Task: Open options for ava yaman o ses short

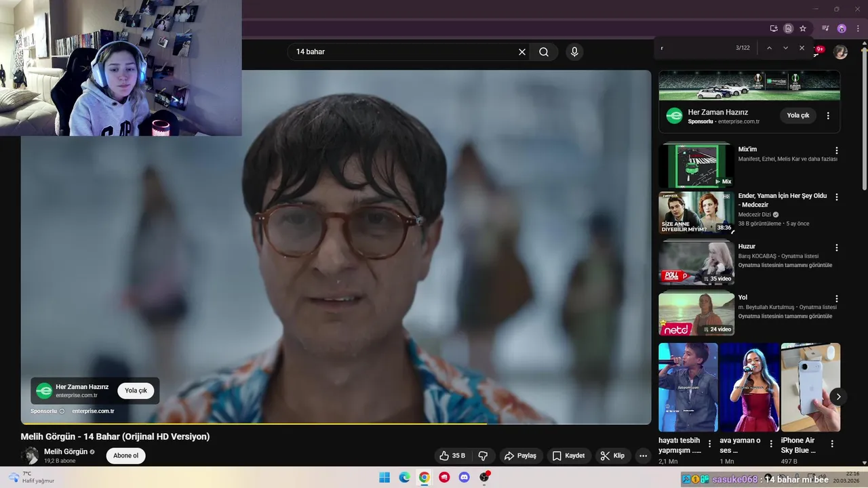Action: click(x=771, y=444)
